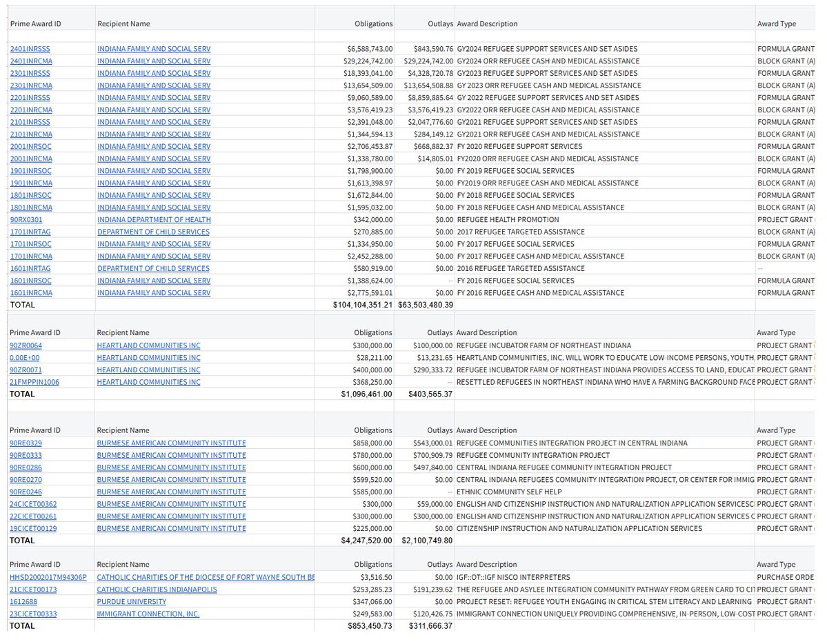This screenshot has height=644, width=827.
Task: Select Heartland obligations total $1,096,461.00
Action: click(x=366, y=394)
